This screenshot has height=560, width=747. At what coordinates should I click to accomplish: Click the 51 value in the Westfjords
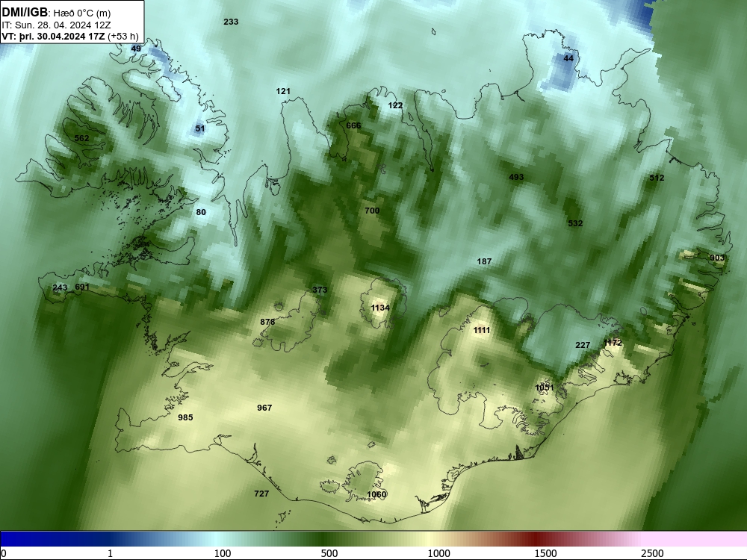pos(200,128)
